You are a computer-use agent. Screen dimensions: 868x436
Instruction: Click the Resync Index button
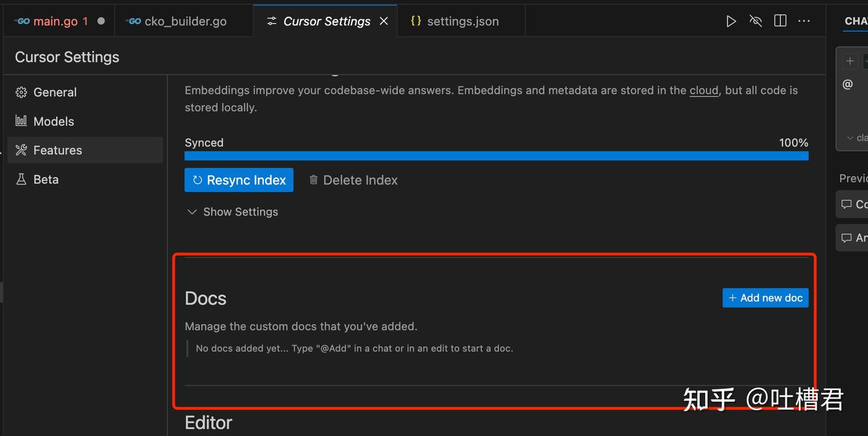pos(239,180)
